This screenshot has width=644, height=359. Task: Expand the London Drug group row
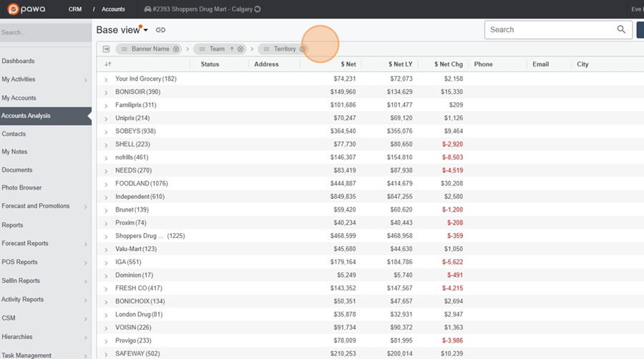coord(106,315)
